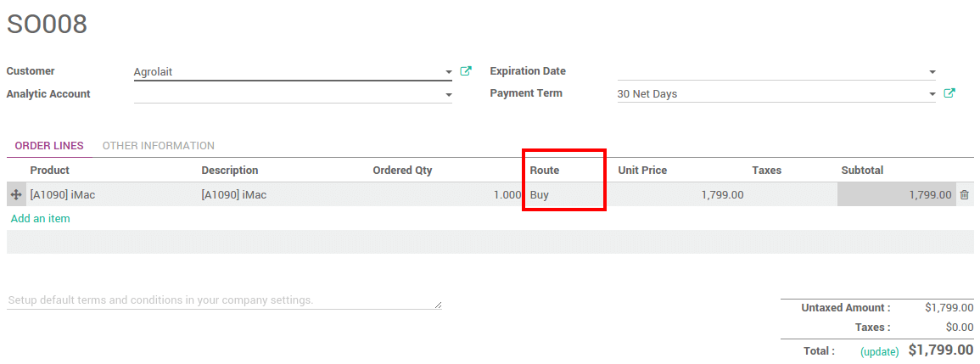The image size is (980, 364).
Task: Click the empty Taxes cell in order line
Action: (x=790, y=195)
